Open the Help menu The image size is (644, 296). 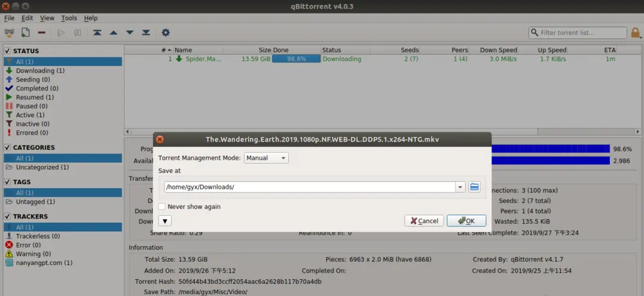click(x=91, y=18)
